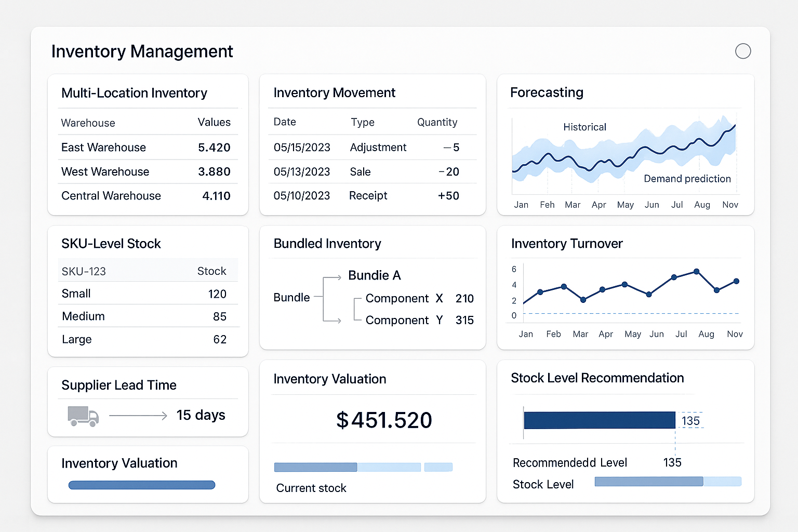This screenshot has height=532, width=798.
Task: Select the truck icon in Supplier Lead Time
Action: [x=82, y=416]
